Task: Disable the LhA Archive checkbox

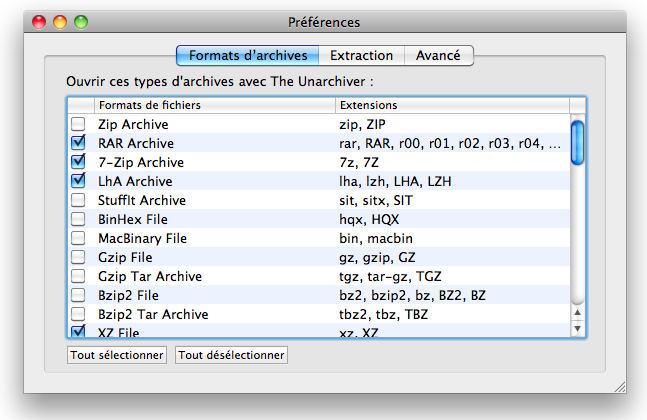Action: (78, 181)
